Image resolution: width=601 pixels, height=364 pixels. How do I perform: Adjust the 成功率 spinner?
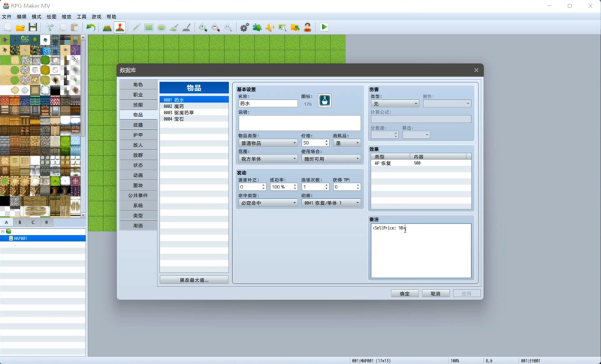tap(294, 187)
